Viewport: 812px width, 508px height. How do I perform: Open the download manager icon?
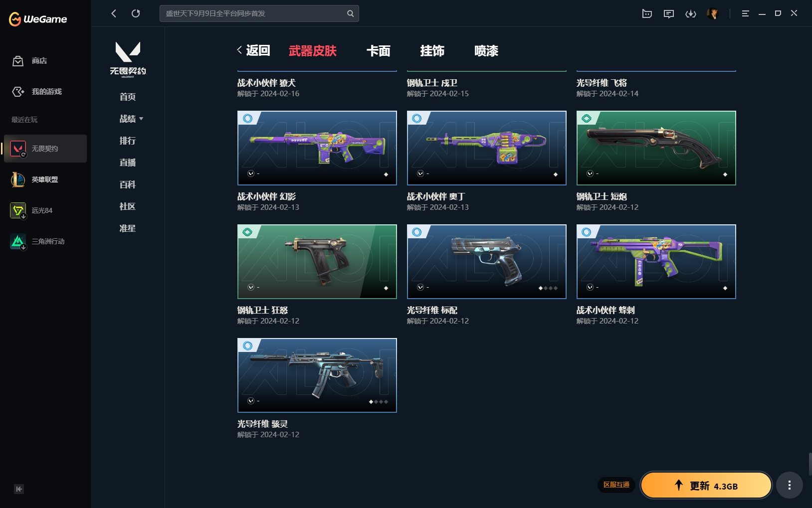691,14
